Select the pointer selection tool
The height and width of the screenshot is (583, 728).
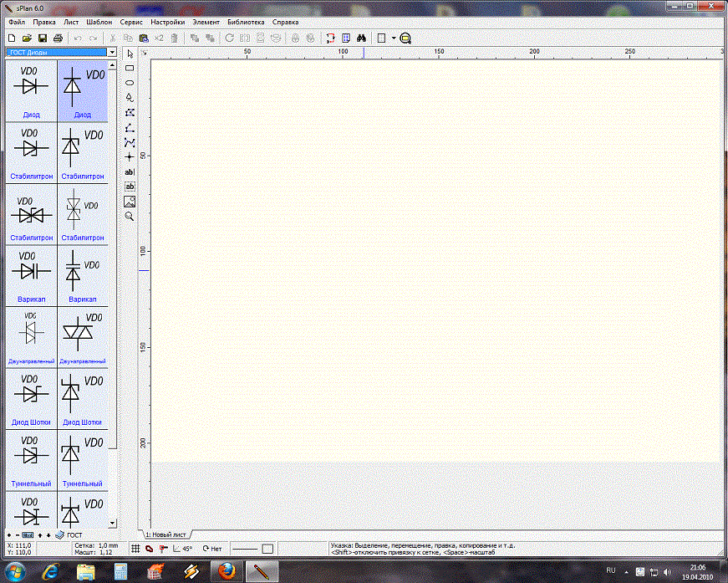pos(130,54)
